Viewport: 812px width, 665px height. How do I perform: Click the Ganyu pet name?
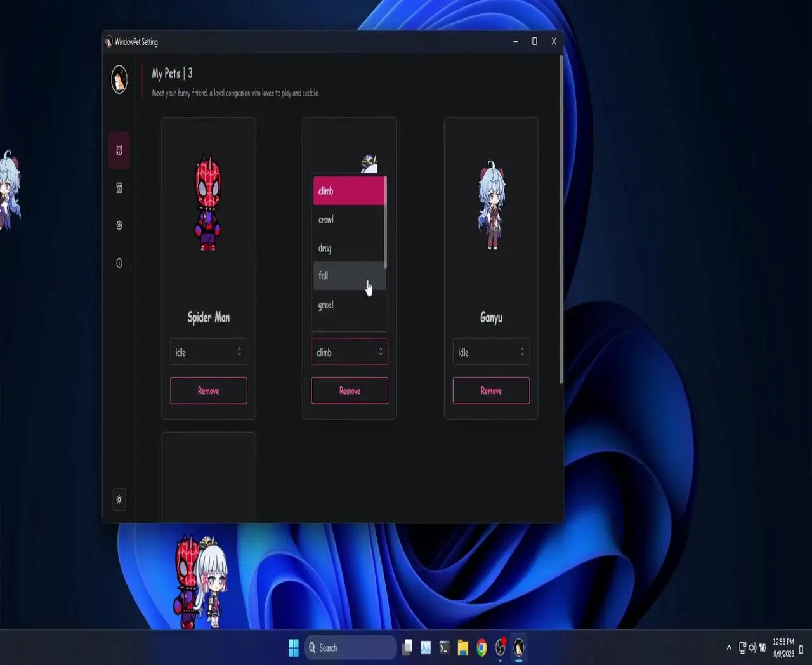coord(491,317)
